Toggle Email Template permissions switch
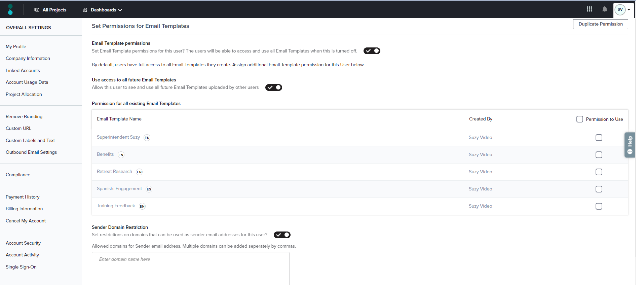This screenshot has width=644, height=285. click(x=372, y=51)
